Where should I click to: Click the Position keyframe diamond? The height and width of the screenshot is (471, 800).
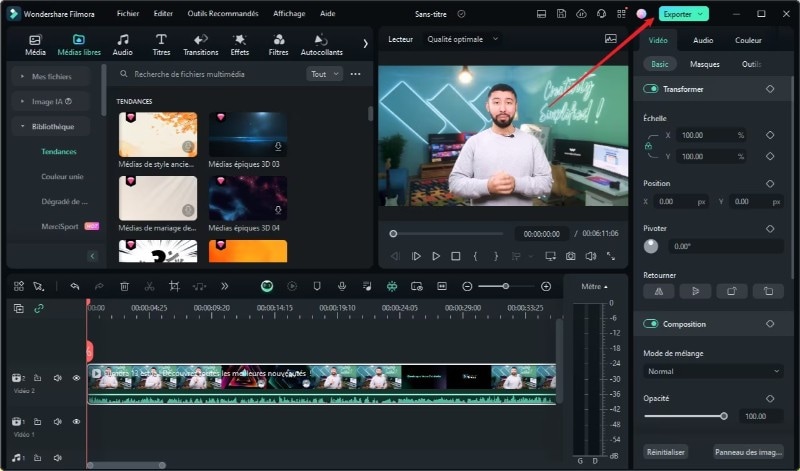770,183
